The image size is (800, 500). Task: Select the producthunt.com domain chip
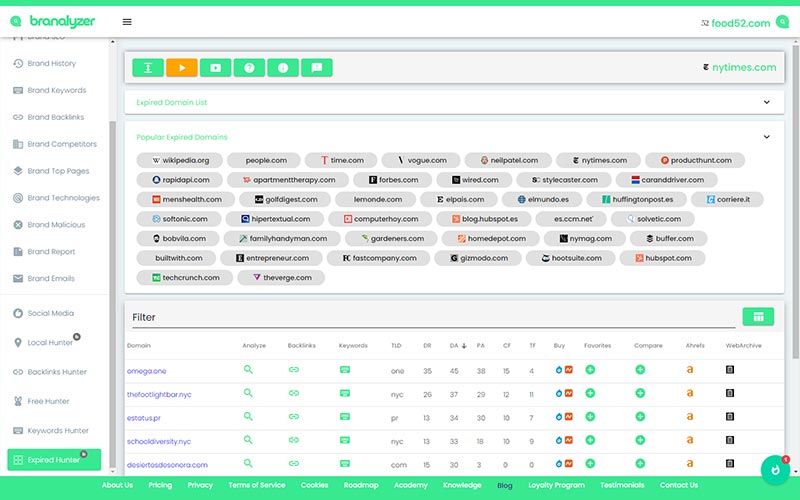[695, 160]
